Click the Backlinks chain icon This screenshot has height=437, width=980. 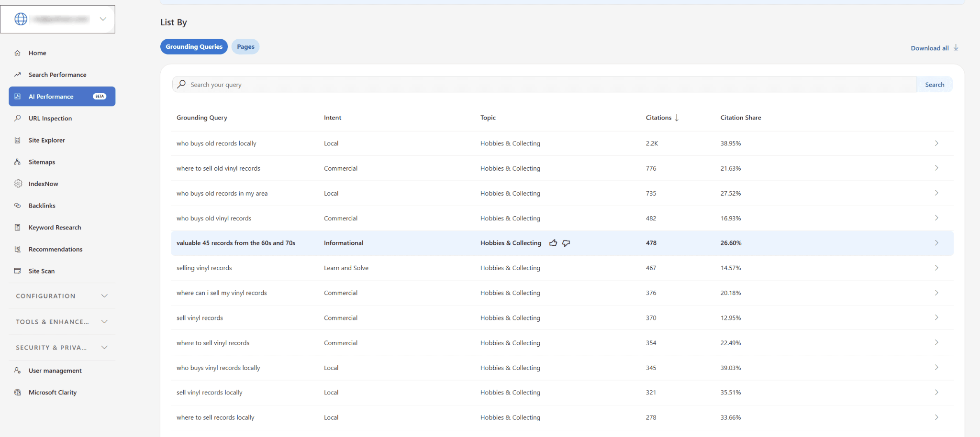pyautogui.click(x=18, y=206)
